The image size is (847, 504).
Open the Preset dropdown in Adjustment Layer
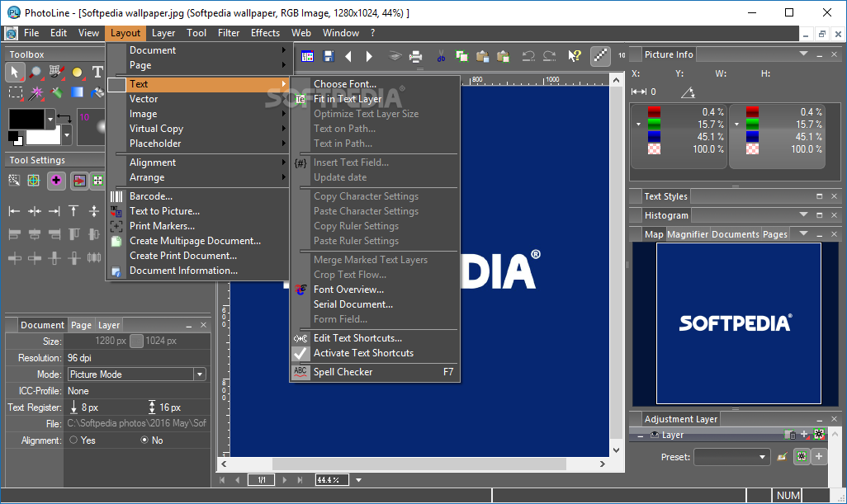pos(731,457)
